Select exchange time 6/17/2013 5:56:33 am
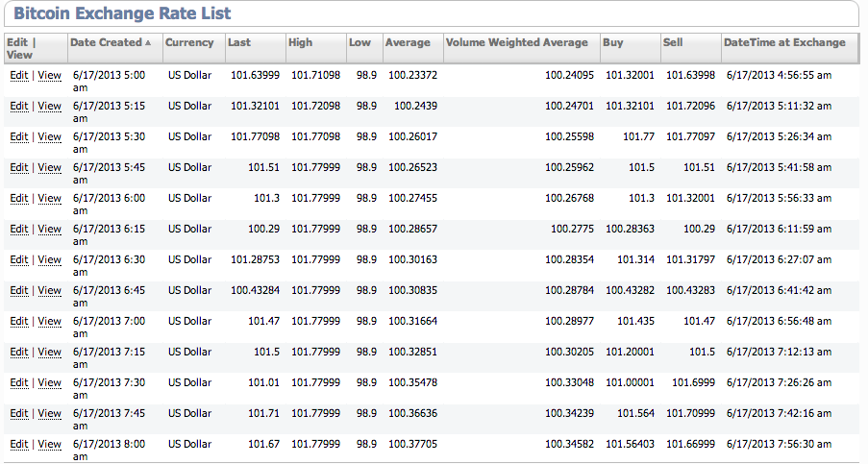Viewport: 868px width, 464px height. [779, 198]
